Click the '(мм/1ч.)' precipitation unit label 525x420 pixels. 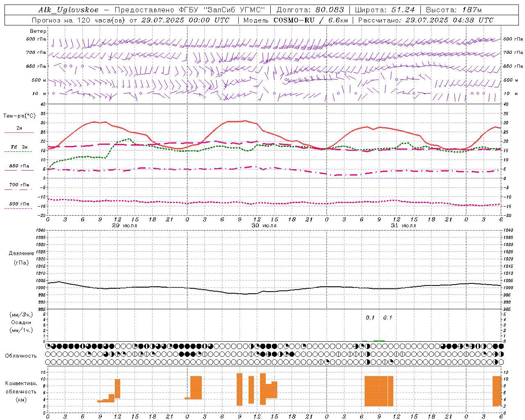[21, 330]
